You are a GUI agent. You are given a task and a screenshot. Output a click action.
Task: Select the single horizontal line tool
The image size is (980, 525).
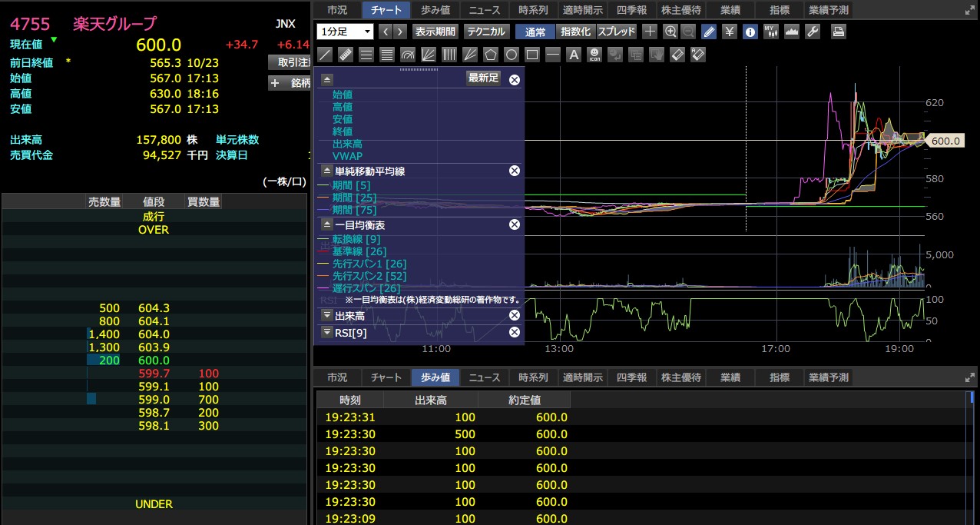pos(553,55)
